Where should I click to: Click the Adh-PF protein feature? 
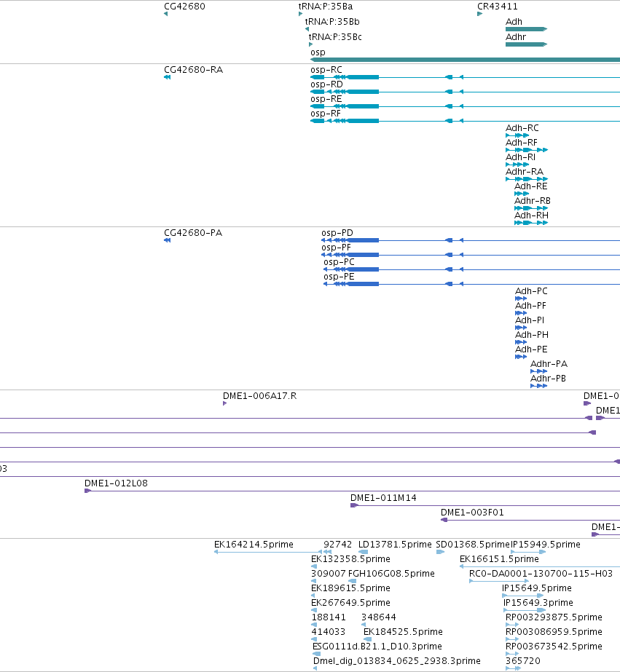[521, 313]
